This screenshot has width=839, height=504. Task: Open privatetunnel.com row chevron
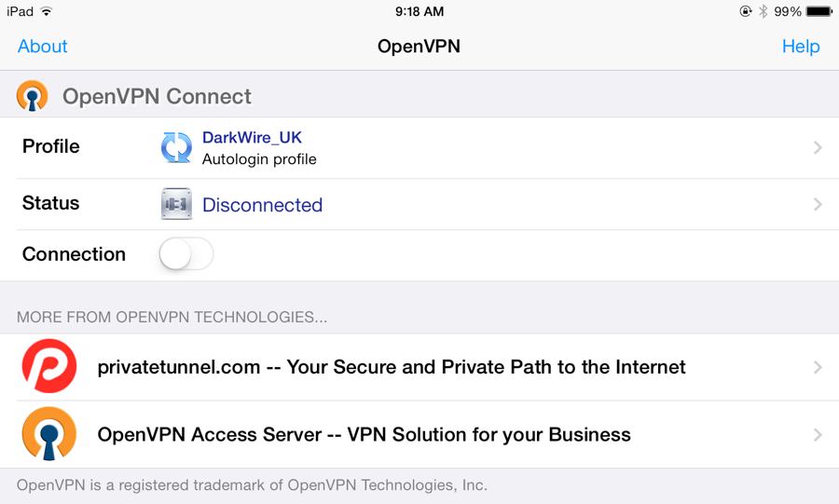point(818,367)
